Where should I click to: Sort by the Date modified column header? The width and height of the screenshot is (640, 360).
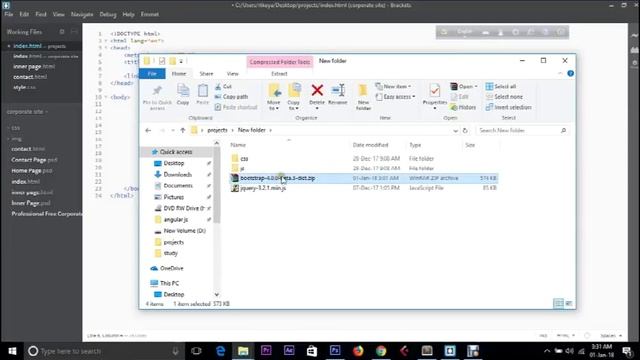point(370,145)
